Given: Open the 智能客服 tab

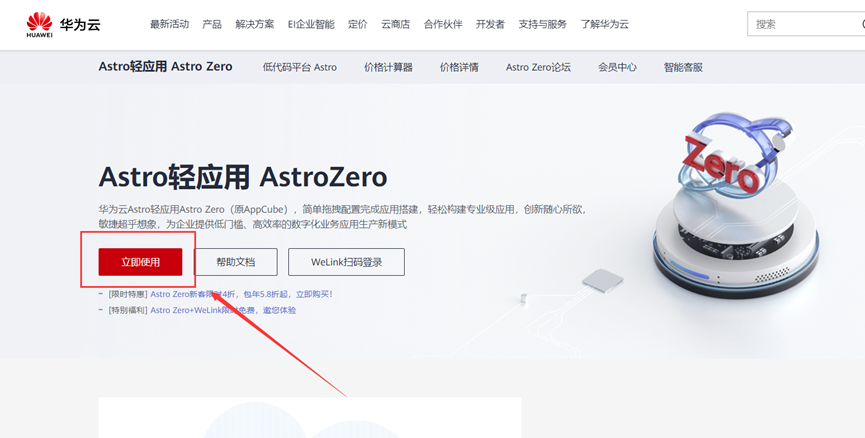Looking at the screenshot, I should pyautogui.click(x=683, y=67).
